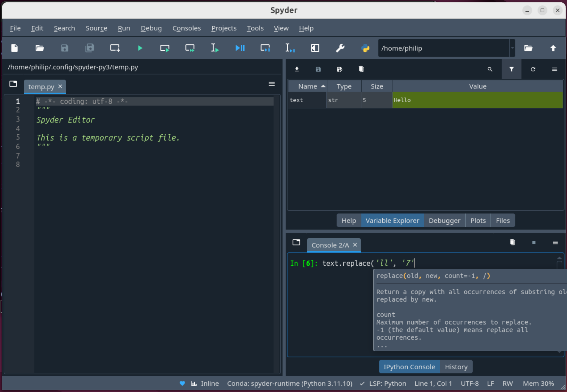This screenshot has height=392, width=567.
Task: Open Variable Explorer options hamburger menu
Action: tap(554, 69)
